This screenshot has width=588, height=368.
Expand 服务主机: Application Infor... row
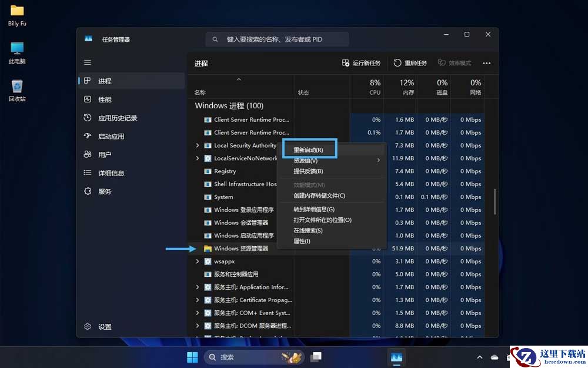[x=198, y=287]
